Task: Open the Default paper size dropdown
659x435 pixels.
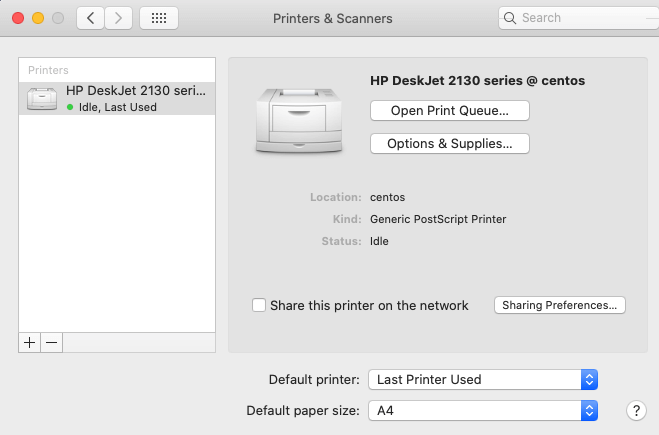Action: pyautogui.click(x=483, y=410)
